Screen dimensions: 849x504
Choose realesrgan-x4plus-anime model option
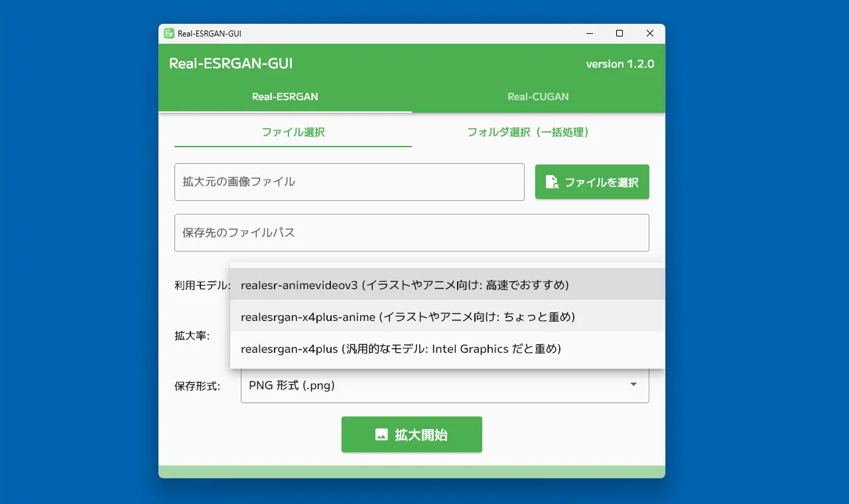448,317
